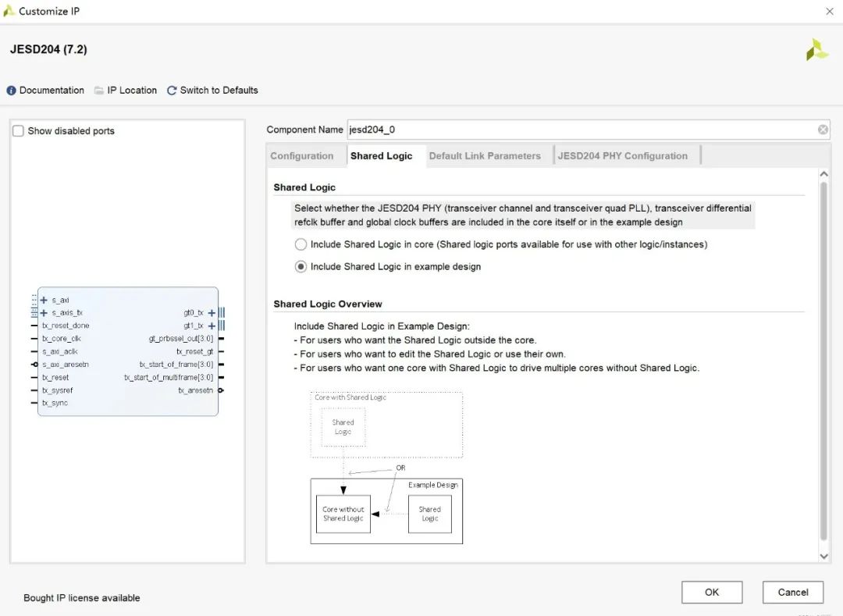This screenshot has width=843, height=616.
Task: Click the tx_reset_gt port label
Action: (194, 351)
